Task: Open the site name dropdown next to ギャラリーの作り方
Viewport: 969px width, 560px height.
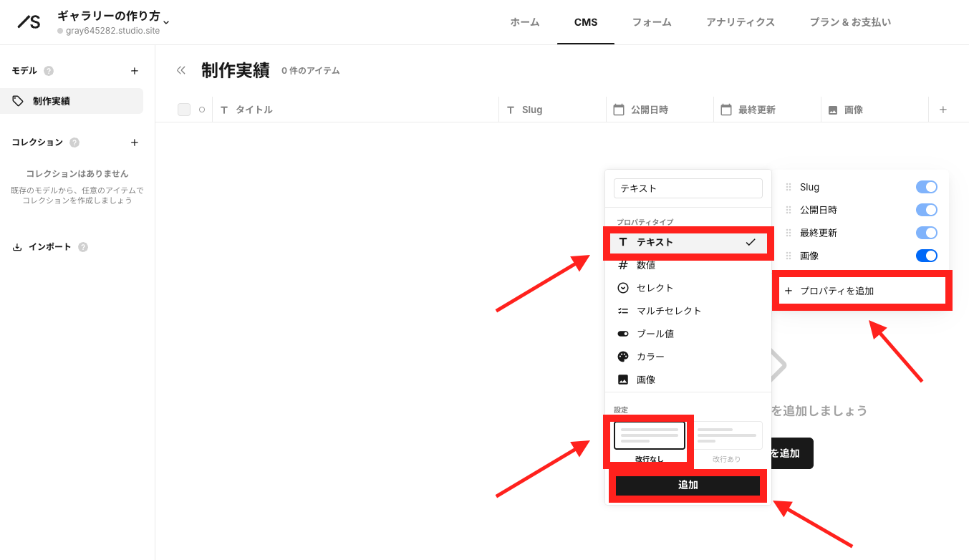Action: click(165, 22)
